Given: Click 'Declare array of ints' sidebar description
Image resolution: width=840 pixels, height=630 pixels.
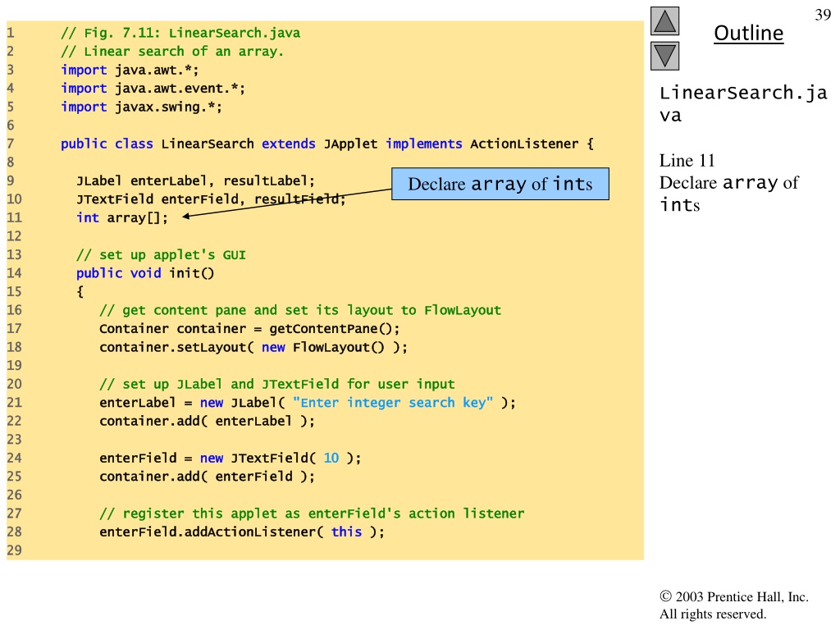Looking at the screenshot, I should [728, 194].
